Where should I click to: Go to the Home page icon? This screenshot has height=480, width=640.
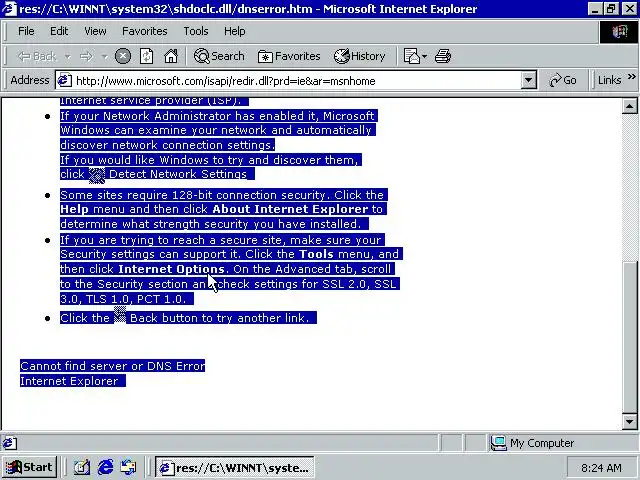coord(171,56)
